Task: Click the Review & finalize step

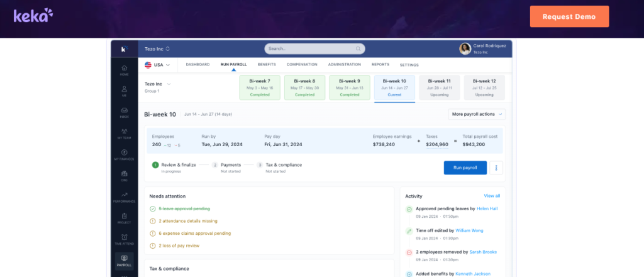Action: pos(174,167)
